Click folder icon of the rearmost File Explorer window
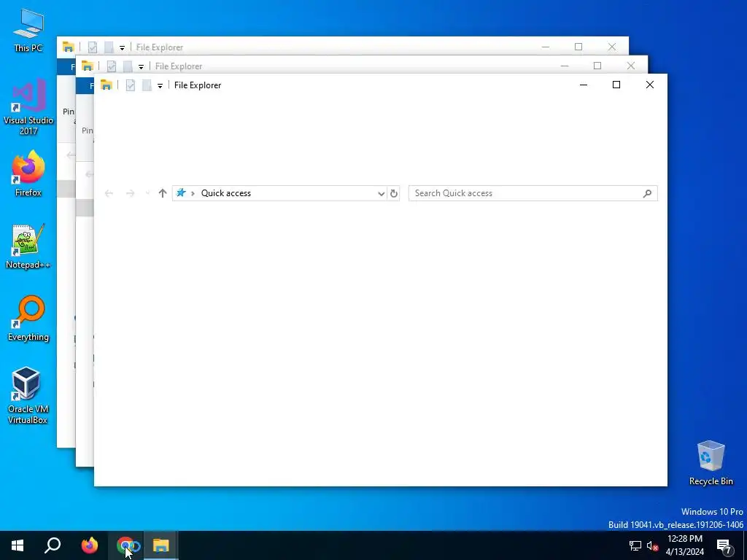This screenshot has height=560, width=747. tap(68, 47)
